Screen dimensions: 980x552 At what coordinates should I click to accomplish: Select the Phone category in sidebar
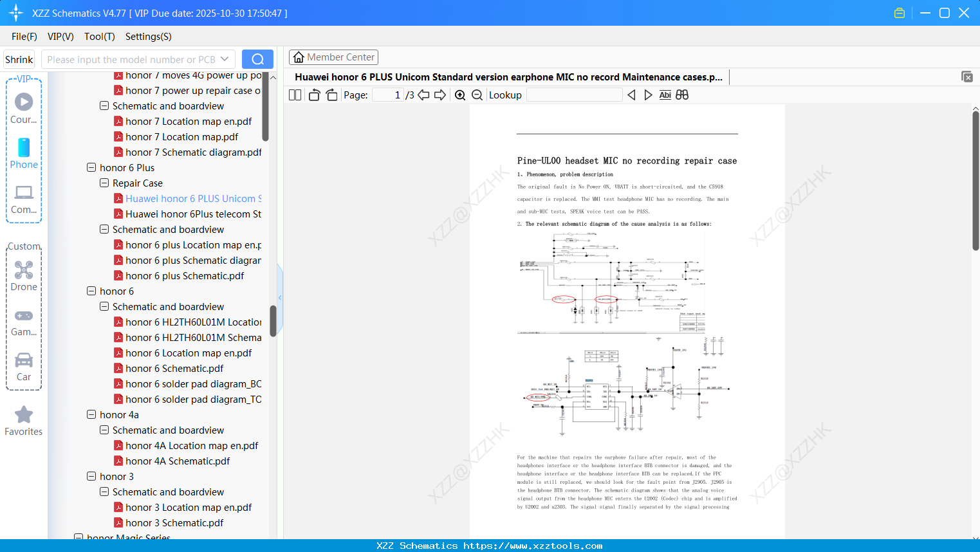24,153
